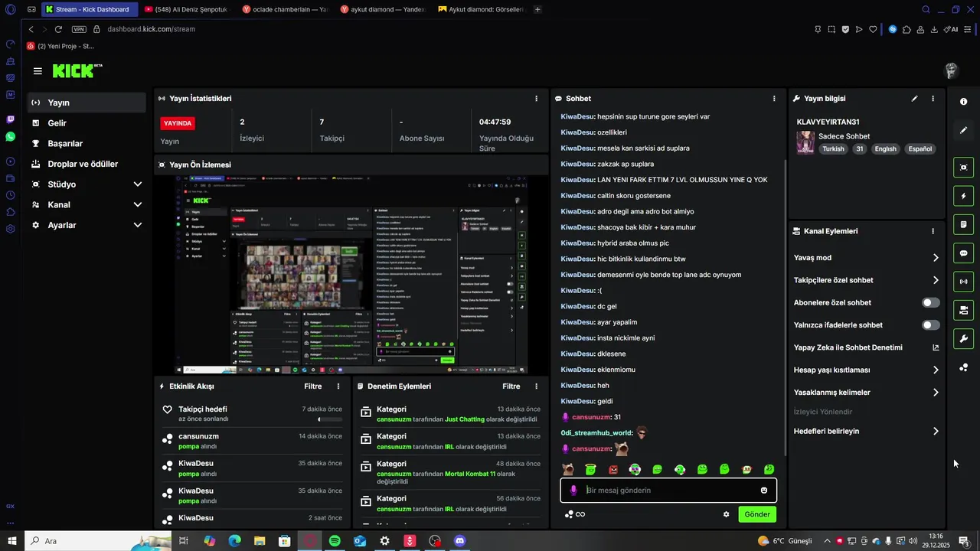Edit stream info with the Yayın bilgisi pencil icon
Viewport: 980px width, 551px height.
[914, 99]
